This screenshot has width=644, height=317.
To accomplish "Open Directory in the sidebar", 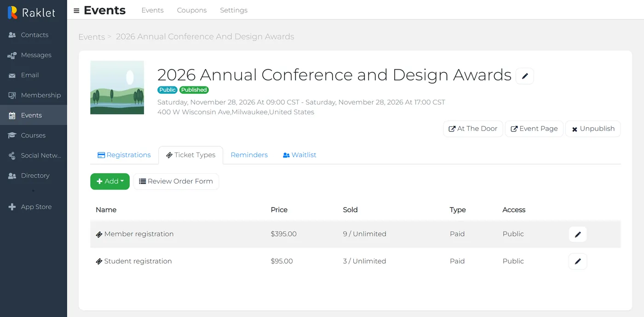I will [34, 175].
